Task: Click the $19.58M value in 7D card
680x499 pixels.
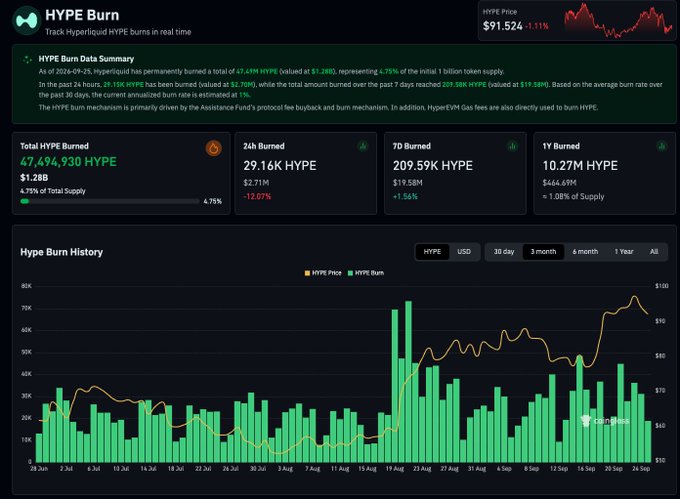Action: pos(408,183)
